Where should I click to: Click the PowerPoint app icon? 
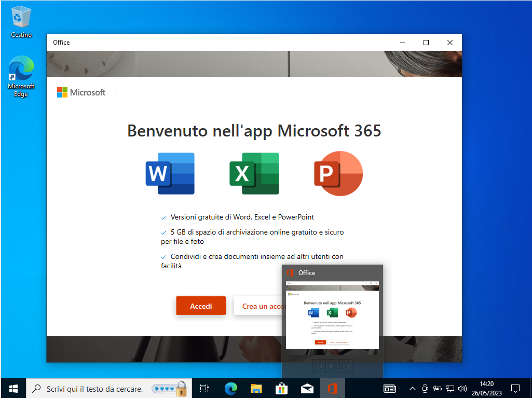pyautogui.click(x=338, y=173)
